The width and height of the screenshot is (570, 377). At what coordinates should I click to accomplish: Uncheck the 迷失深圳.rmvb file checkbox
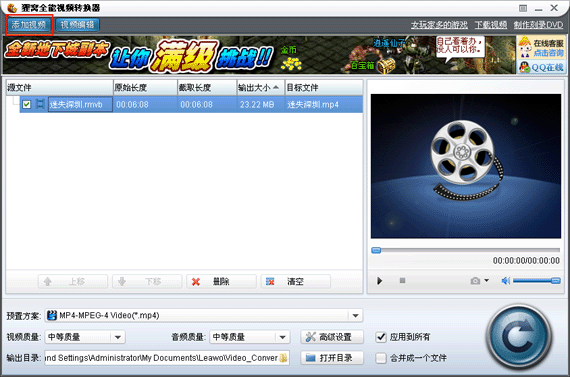27,104
